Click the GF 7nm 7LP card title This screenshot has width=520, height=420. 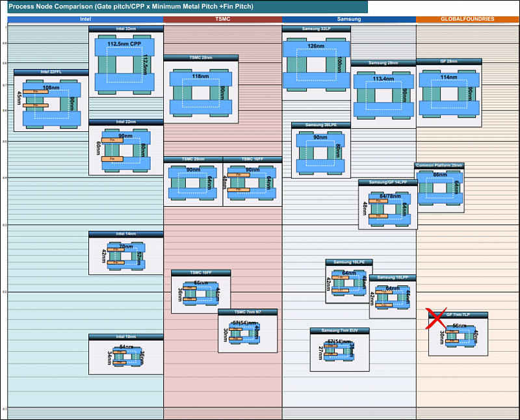pos(458,315)
